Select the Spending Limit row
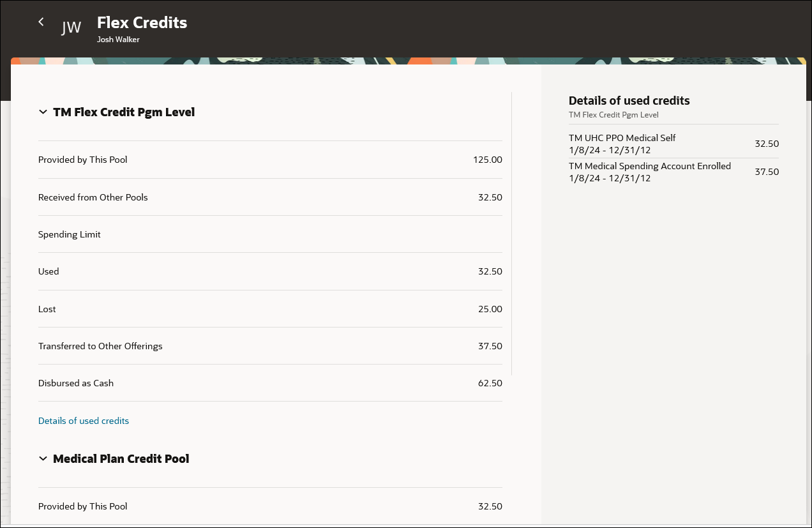This screenshot has height=528, width=812. coord(270,234)
